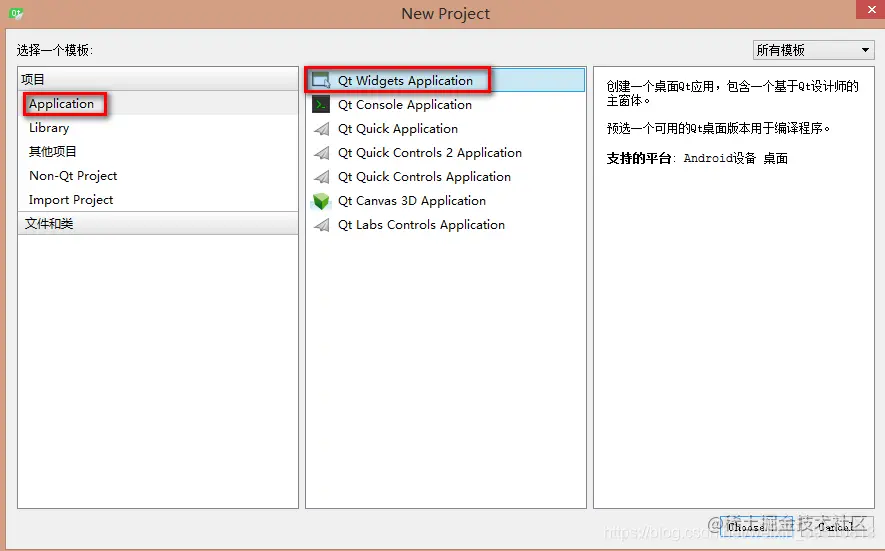The width and height of the screenshot is (885, 551).
Task: Select the Non-Qt Project category
Action: tap(73, 176)
